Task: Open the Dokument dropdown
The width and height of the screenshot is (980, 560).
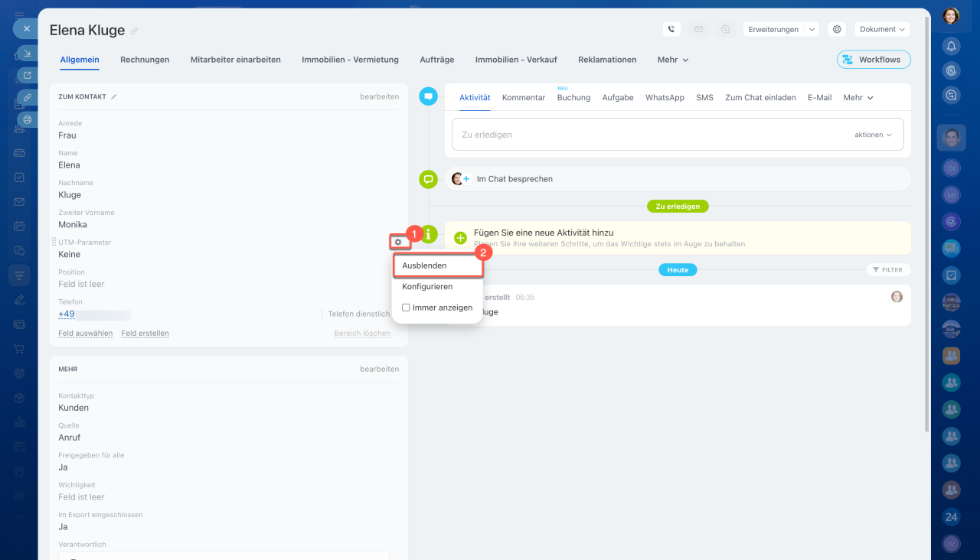Action: coord(882,29)
